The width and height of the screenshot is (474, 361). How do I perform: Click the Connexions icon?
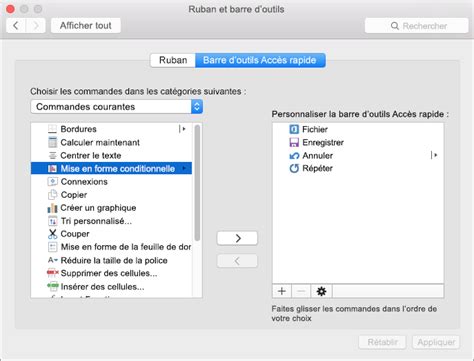coord(52,182)
